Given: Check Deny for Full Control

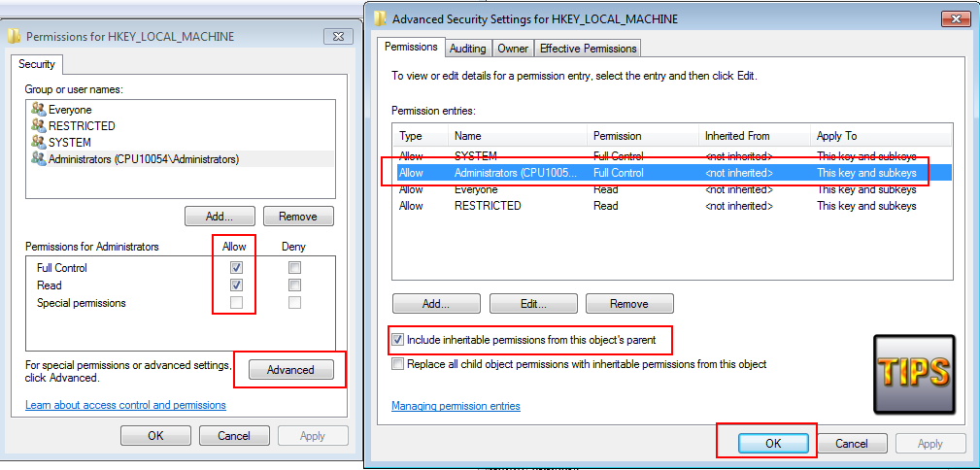Looking at the screenshot, I should pyautogui.click(x=294, y=268).
